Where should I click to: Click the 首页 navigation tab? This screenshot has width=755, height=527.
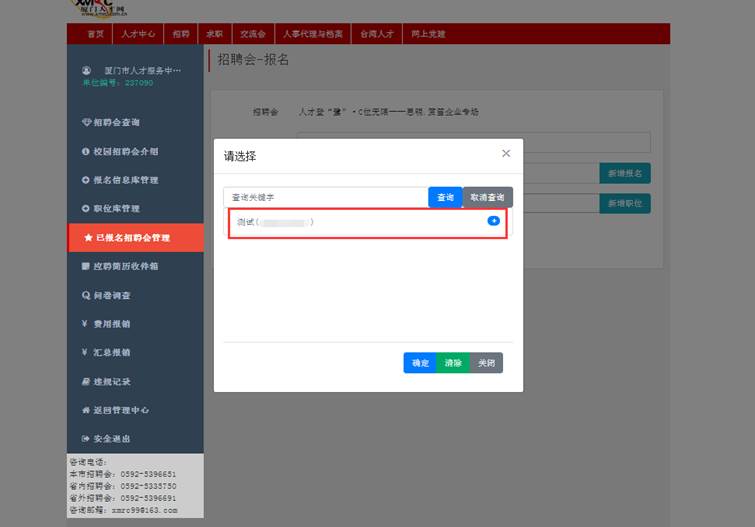tap(95, 34)
